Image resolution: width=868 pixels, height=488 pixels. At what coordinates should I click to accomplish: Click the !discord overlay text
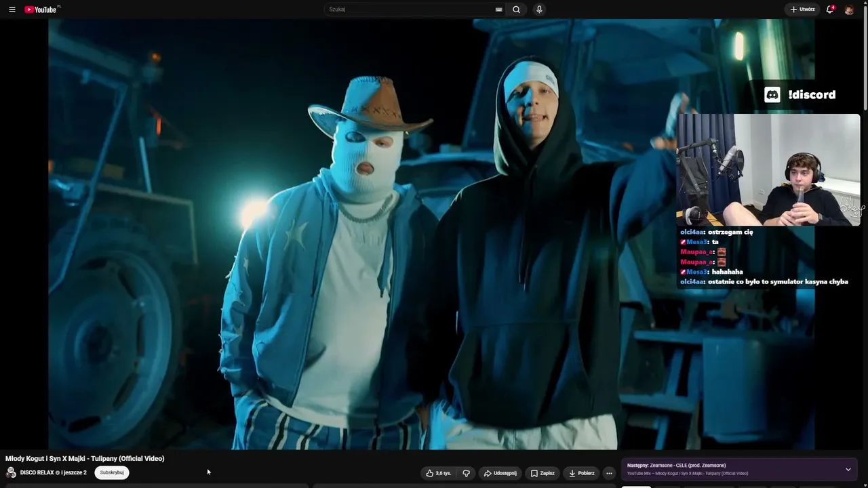pyautogui.click(x=812, y=95)
